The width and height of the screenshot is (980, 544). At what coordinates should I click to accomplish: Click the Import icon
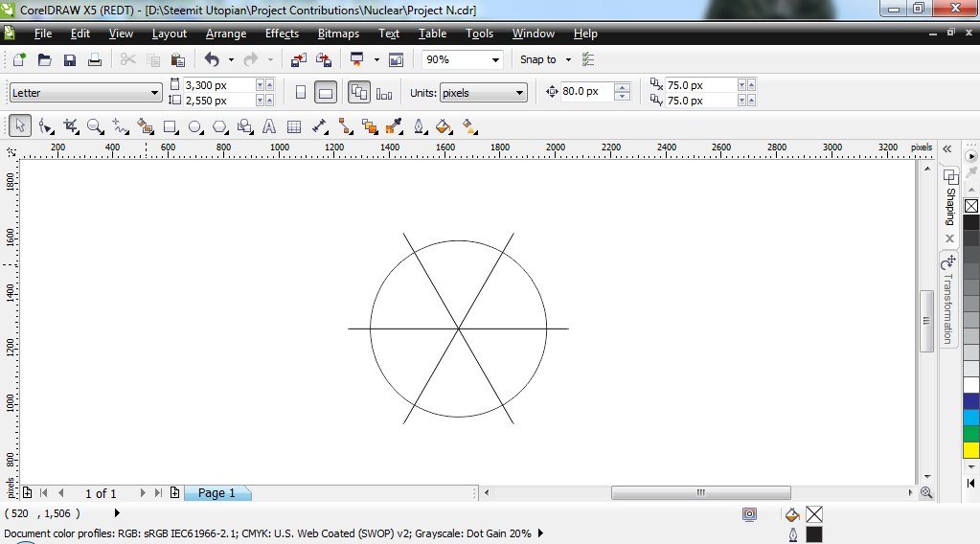click(299, 59)
